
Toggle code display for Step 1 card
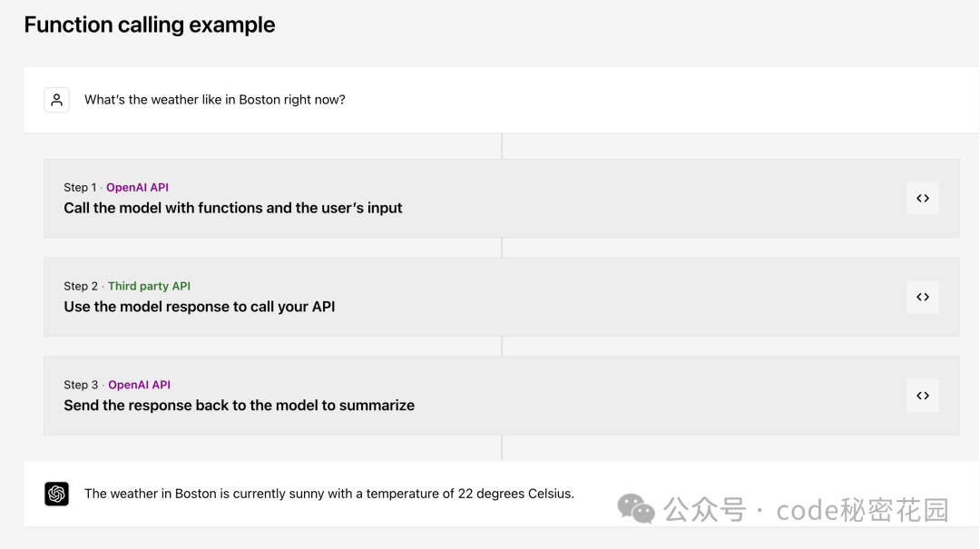tap(922, 198)
